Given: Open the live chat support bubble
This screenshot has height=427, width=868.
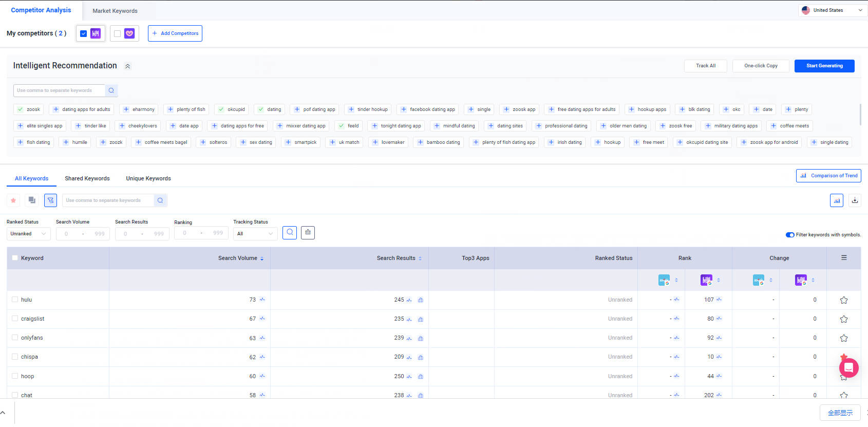Looking at the screenshot, I should click(x=848, y=368).
